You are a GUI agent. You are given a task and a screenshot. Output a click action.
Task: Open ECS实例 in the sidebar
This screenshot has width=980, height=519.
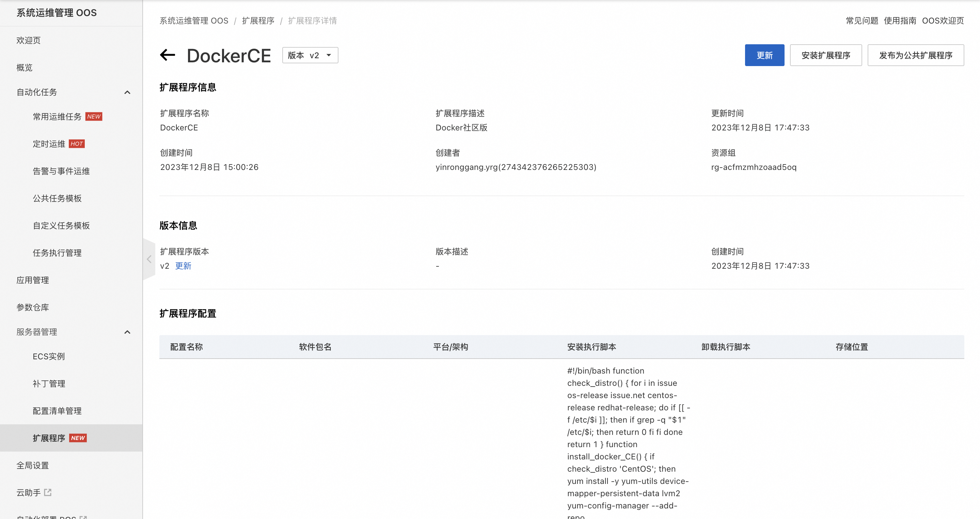(x=49, y=357)
